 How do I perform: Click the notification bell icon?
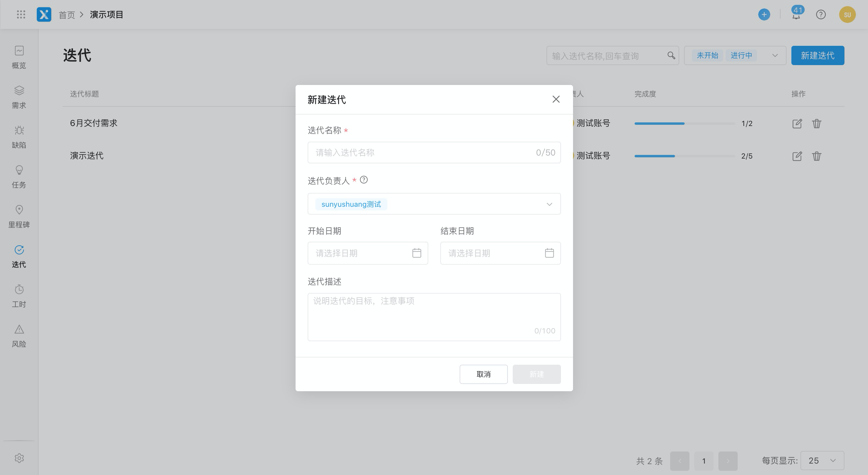[796, 15]
